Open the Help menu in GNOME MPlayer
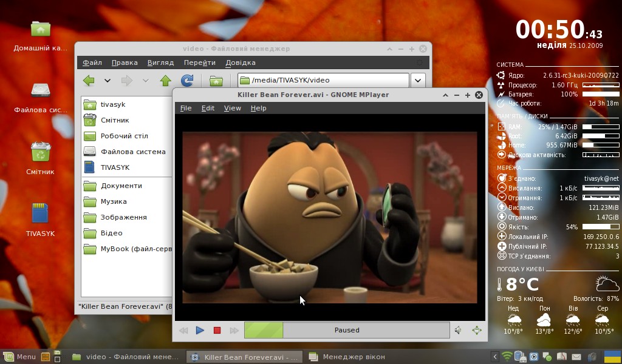 [258, 108]
